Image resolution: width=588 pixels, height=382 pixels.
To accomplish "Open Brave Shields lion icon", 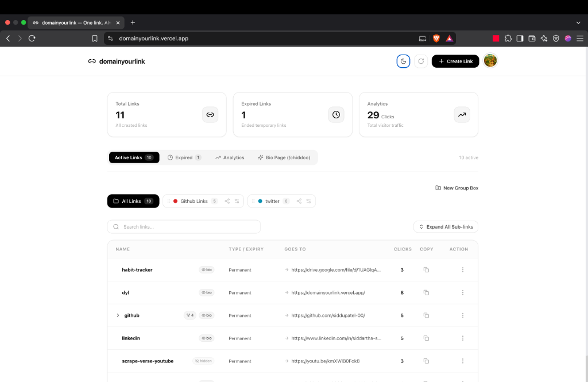I will [x=436, y=38].
